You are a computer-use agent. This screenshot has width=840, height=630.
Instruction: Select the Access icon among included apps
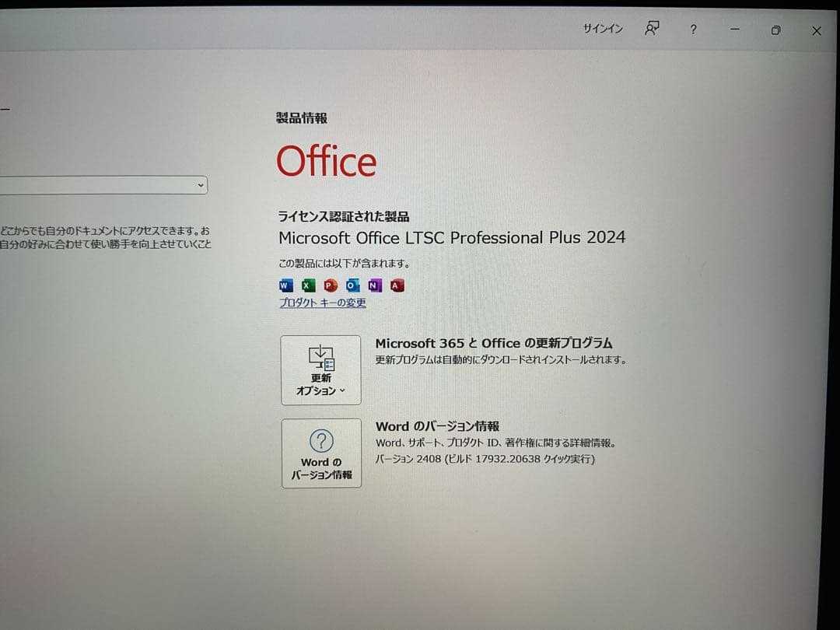point(397,285)
